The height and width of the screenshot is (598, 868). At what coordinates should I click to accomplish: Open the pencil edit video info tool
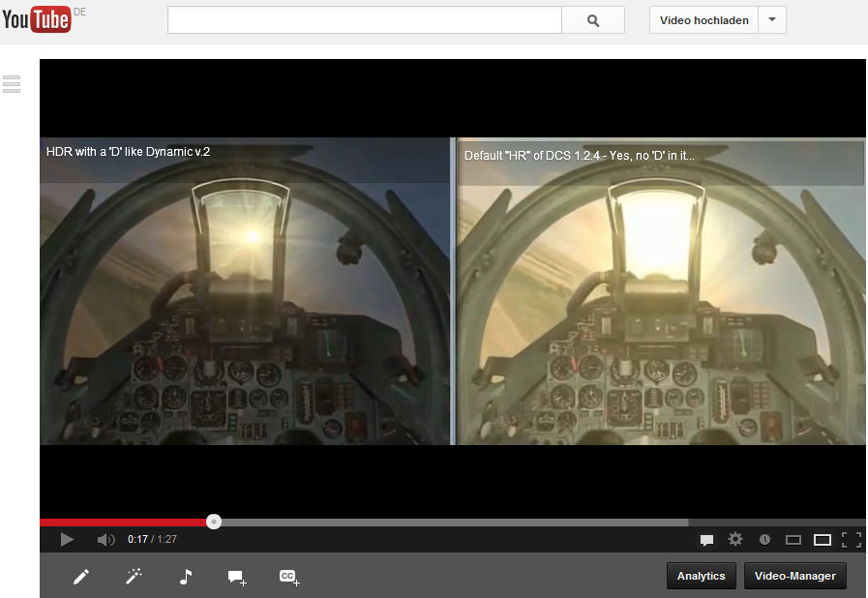point(81,577)
